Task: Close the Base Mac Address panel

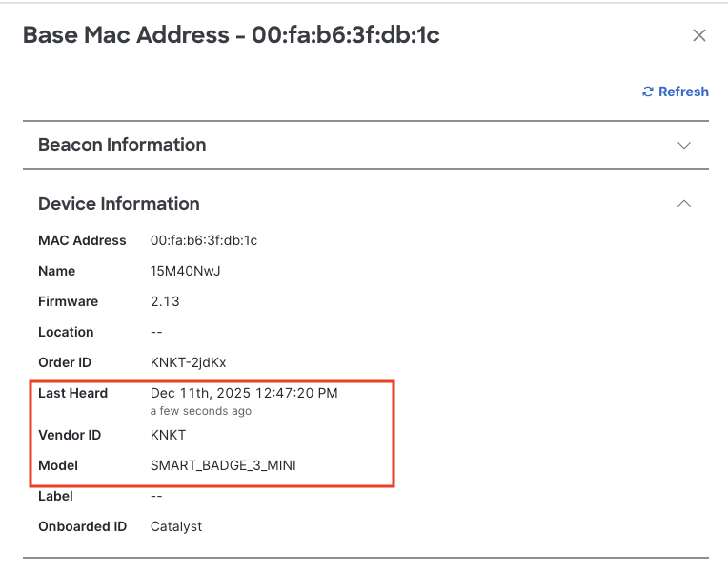Action: (x=698, y=35)
